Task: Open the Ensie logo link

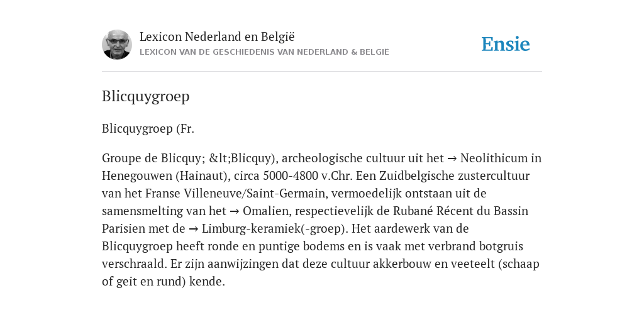Action: (x=506, y=44)
